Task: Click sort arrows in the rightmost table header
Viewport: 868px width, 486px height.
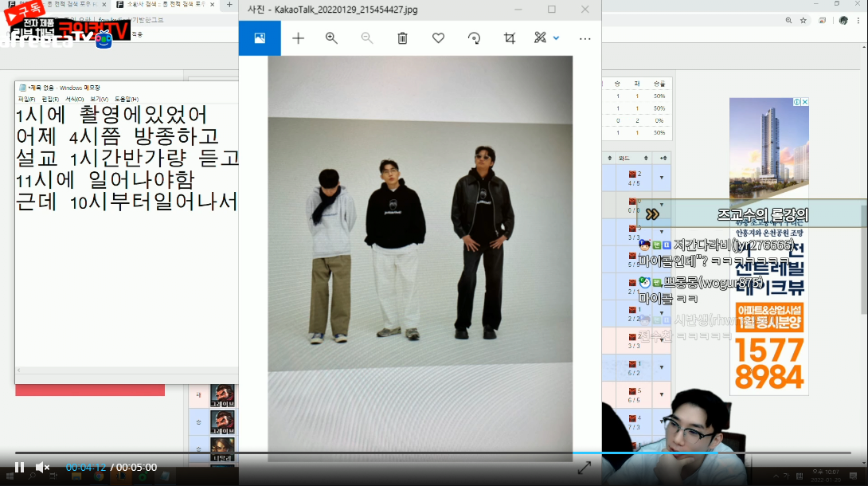Action: click(663, 159)
